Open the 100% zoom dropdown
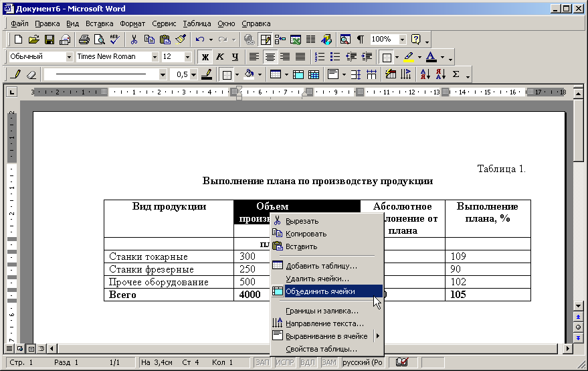The height and width of the screenshot is (371, 588). coord(402,40)
